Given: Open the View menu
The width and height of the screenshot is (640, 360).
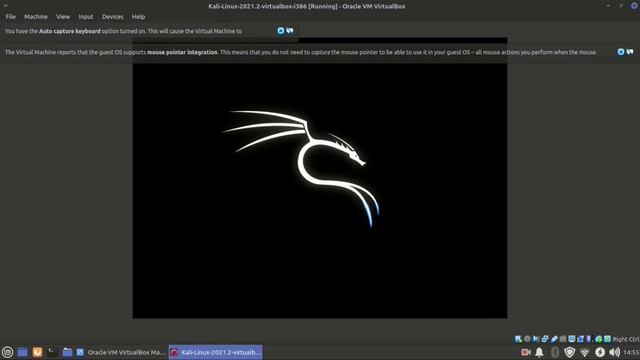Looking at the screenshot, I should pos(63,17).
